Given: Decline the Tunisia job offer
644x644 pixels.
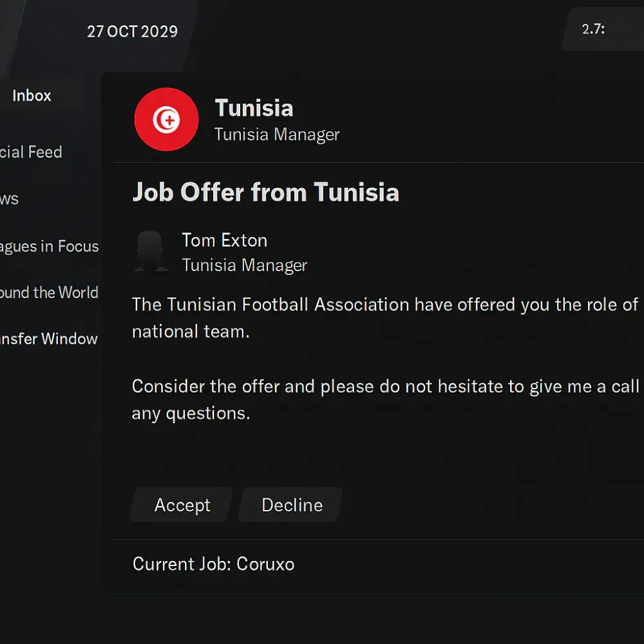Looking at the screenshot, I should tap(291, 505).
